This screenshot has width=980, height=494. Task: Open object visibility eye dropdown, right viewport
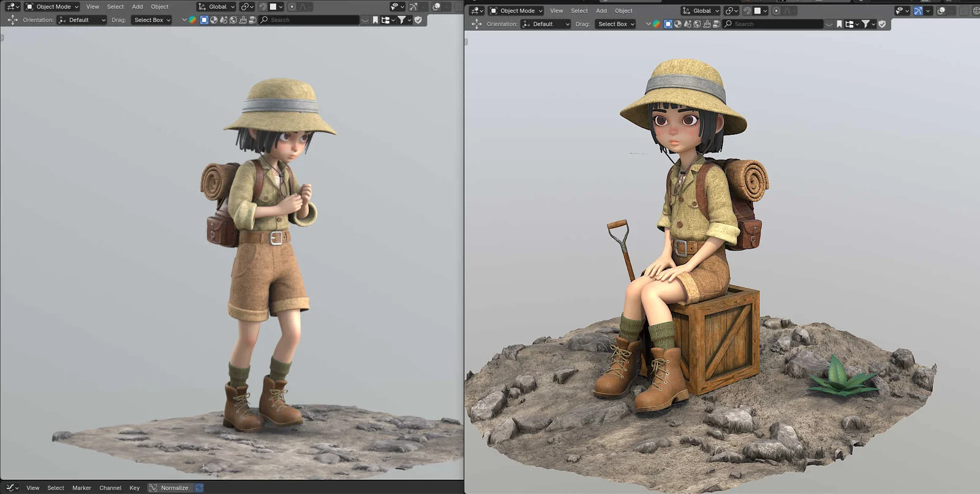[x=903, y=10]
